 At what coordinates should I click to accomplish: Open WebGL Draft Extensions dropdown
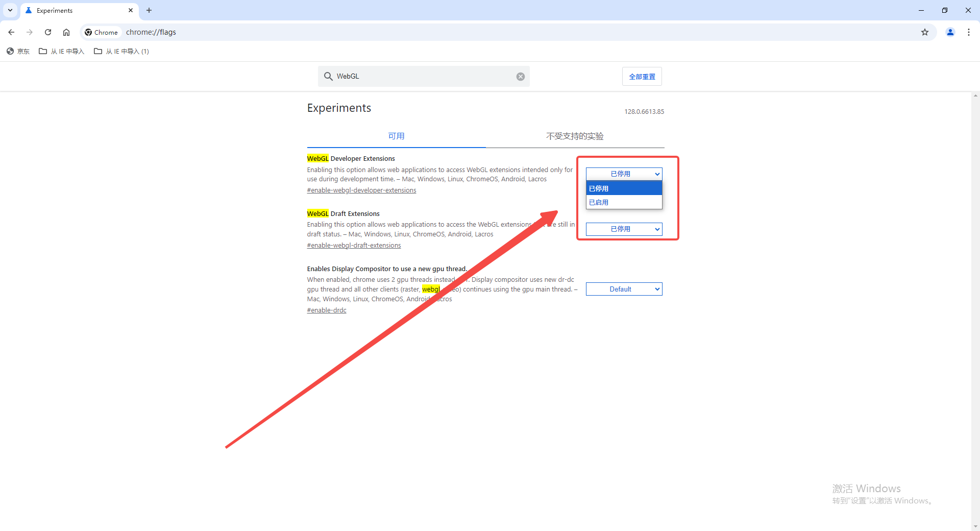tap(624, 229)
